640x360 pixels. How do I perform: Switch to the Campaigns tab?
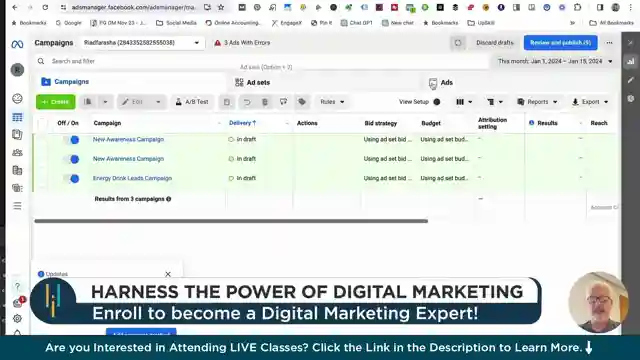[129, 82]
